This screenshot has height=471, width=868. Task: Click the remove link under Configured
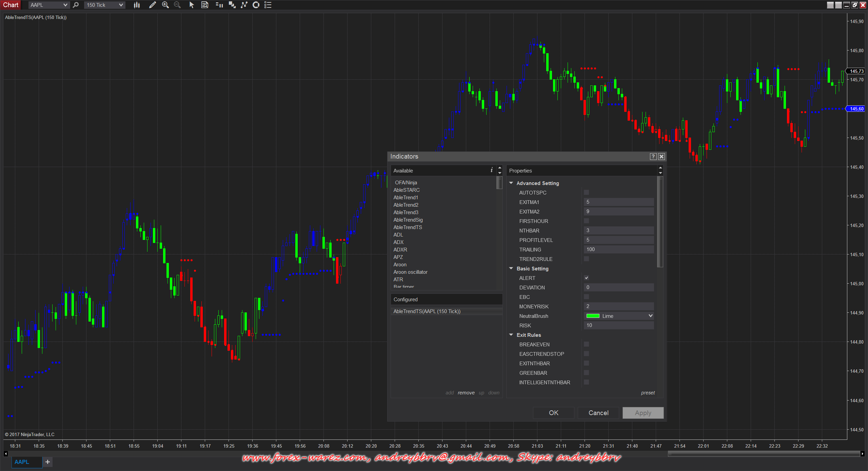[466, 393]
